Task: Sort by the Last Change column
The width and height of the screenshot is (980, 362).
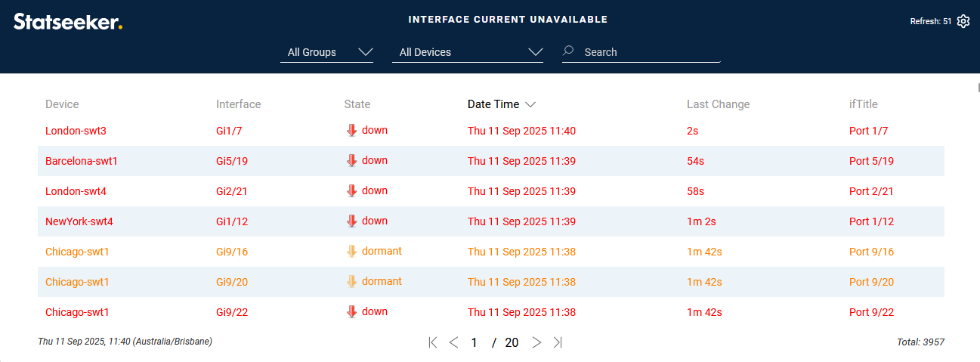Action: (x=718, y=104)
